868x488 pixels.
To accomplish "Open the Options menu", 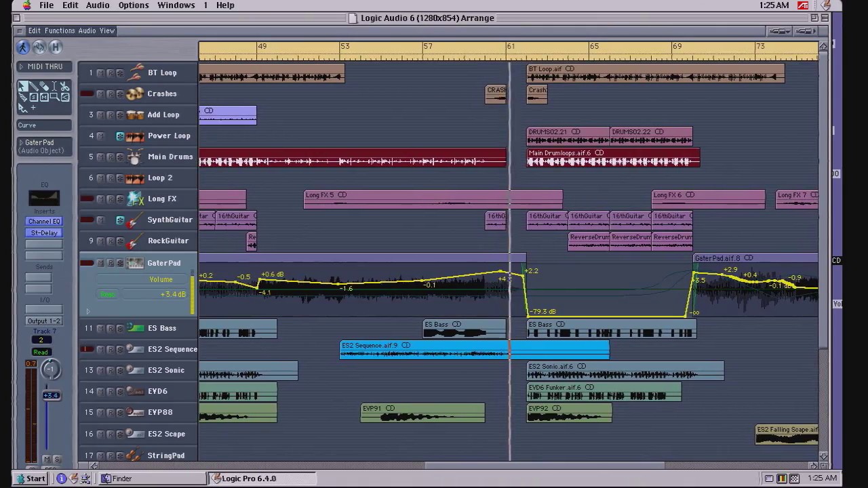I will click(x=134, y=5).
